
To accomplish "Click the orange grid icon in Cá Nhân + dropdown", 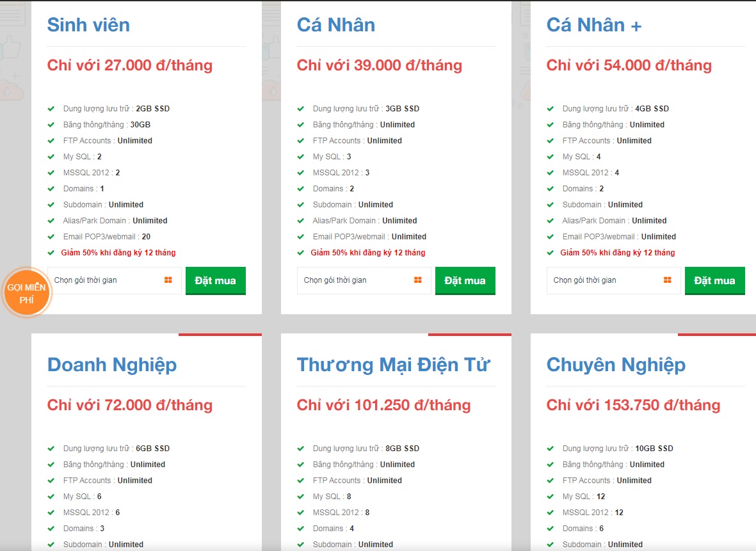I will point(667,280).
